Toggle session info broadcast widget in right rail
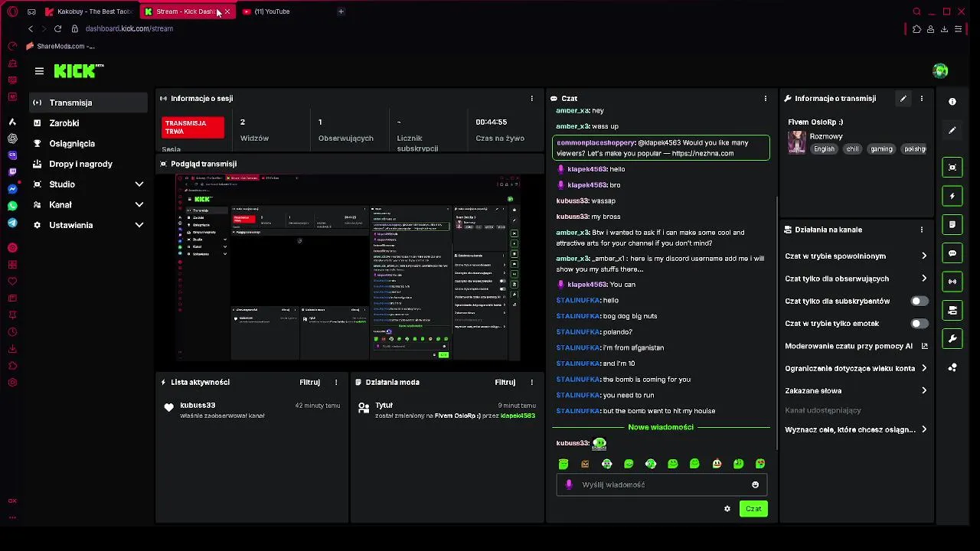 [952, 282]
